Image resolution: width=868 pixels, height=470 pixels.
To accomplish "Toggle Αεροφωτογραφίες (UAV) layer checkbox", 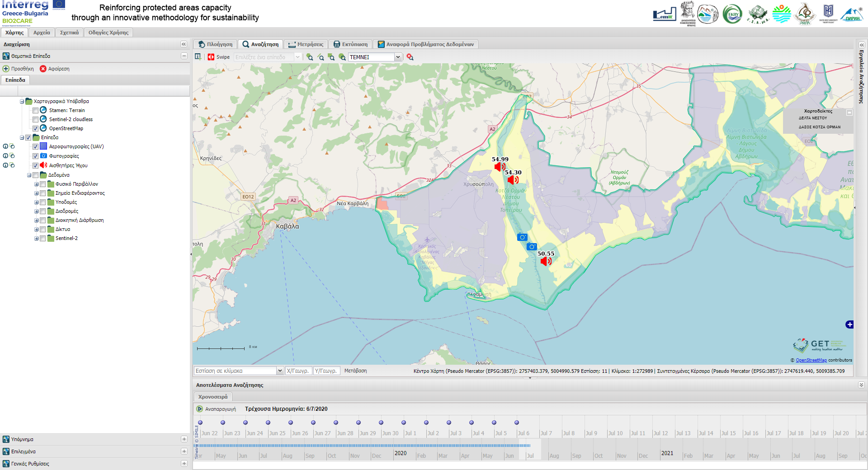I will click(35, 146).
